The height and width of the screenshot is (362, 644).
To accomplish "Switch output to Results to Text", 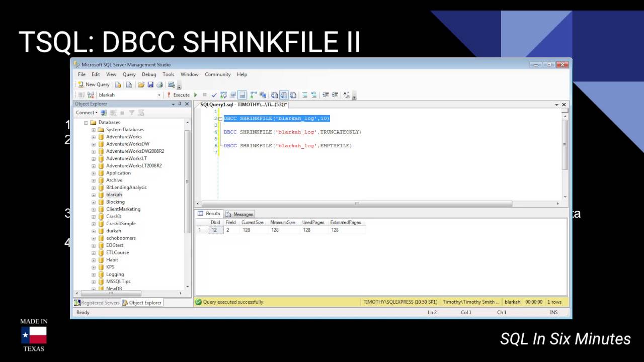I will 274,95.
